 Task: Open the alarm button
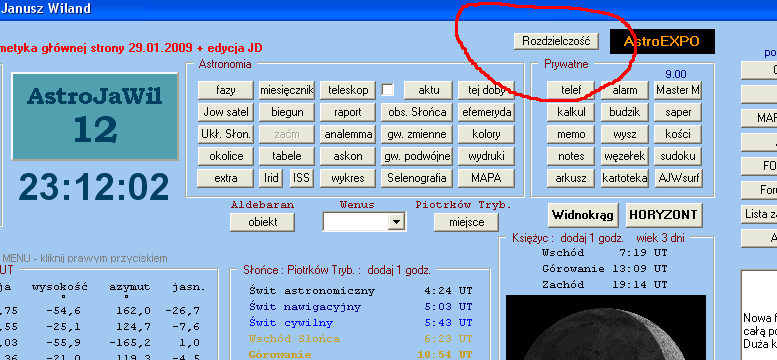[x=624, y=90]
